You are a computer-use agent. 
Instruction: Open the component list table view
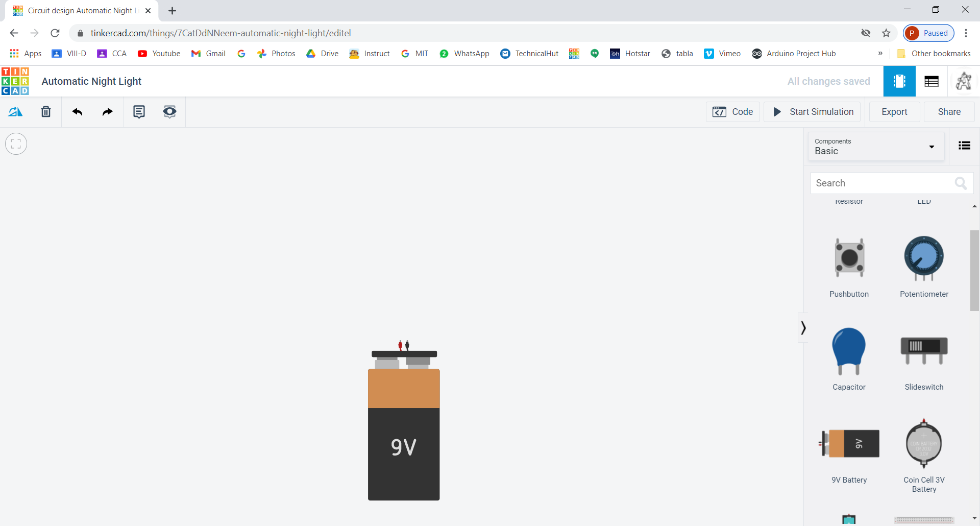(932, 81)
